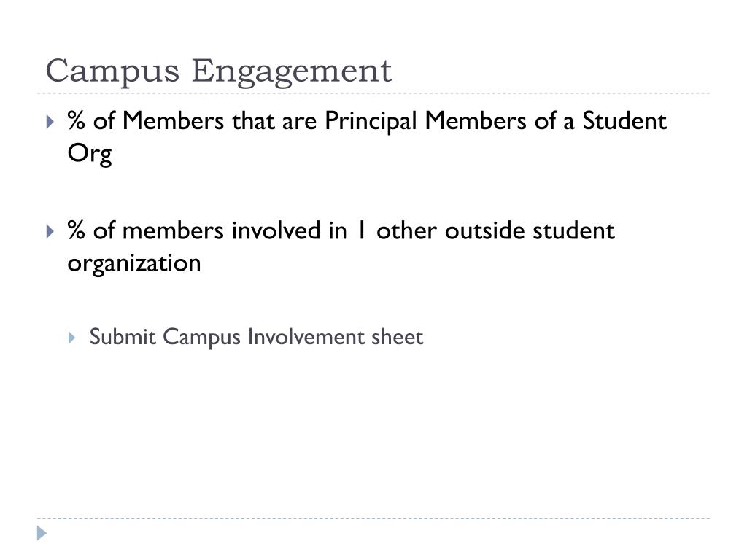Click the word 'Involvement' in the sub-bullet
Screen dimensions: 747x560
pyautogui.click(x=306, y=337)
